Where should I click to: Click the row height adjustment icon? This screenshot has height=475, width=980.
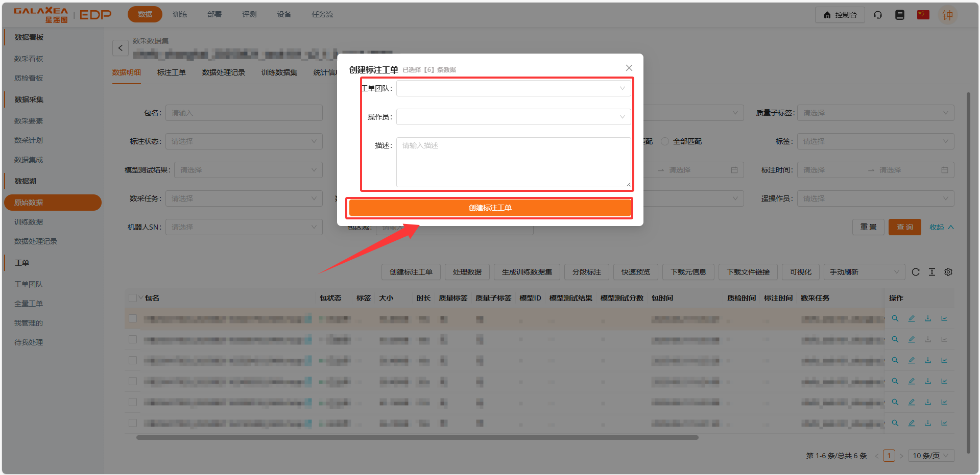[931, 272]
